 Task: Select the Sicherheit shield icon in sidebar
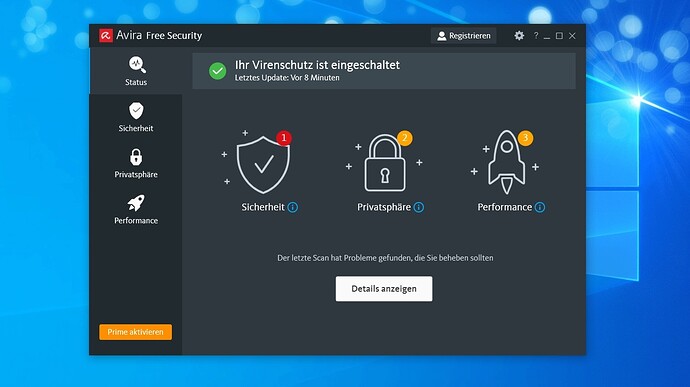coord(136,111)
